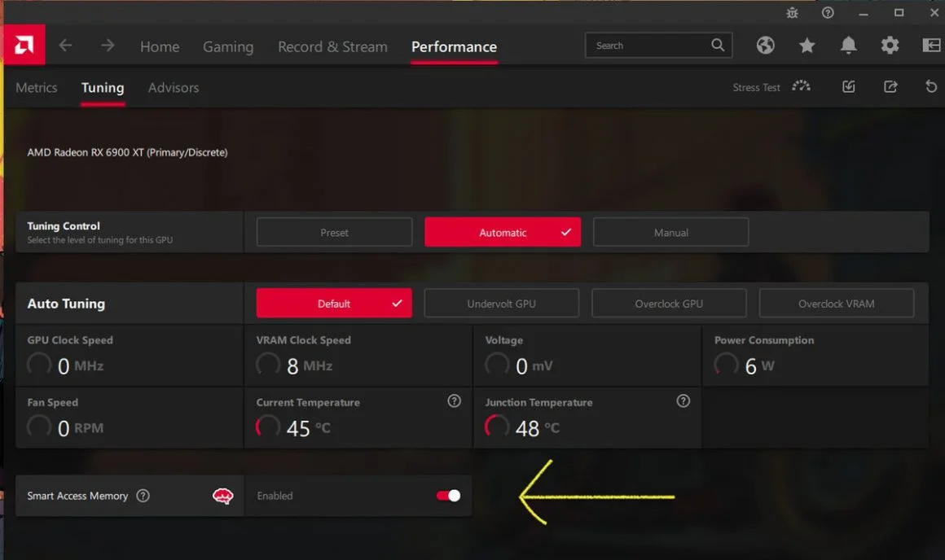Click the Stress Test gauge icon

[801, 86]
